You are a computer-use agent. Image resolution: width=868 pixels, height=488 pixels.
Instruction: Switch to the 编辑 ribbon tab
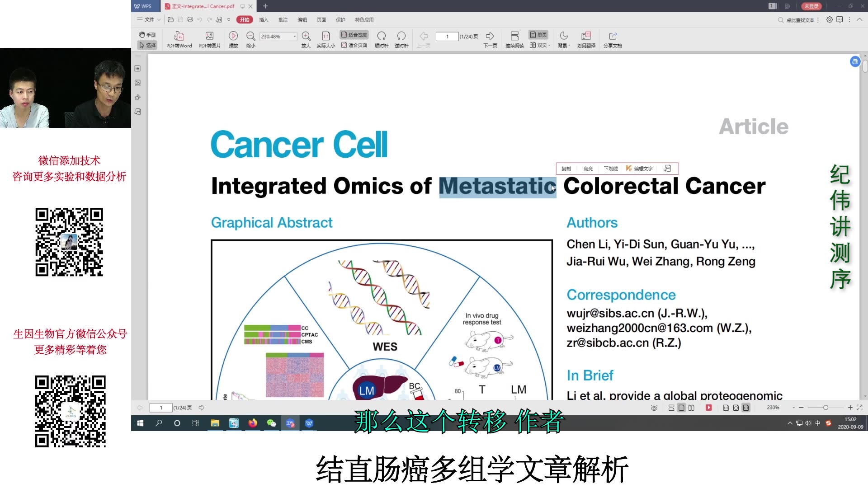tap(302, 19)
